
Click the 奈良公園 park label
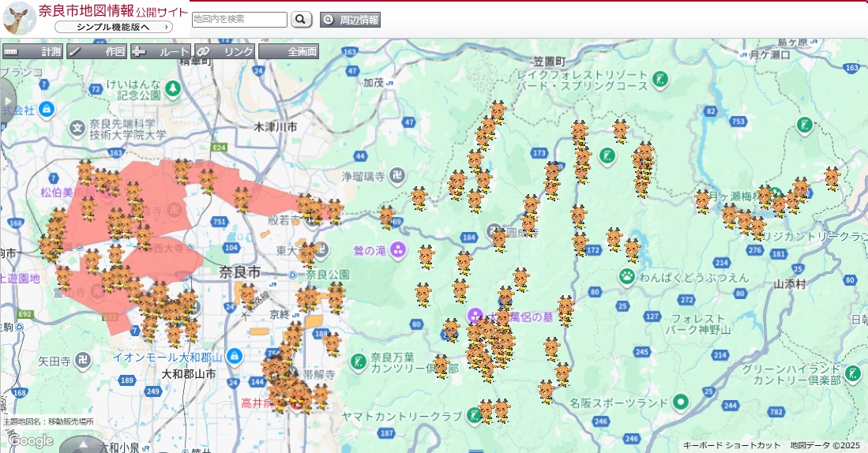pos(328,275)
